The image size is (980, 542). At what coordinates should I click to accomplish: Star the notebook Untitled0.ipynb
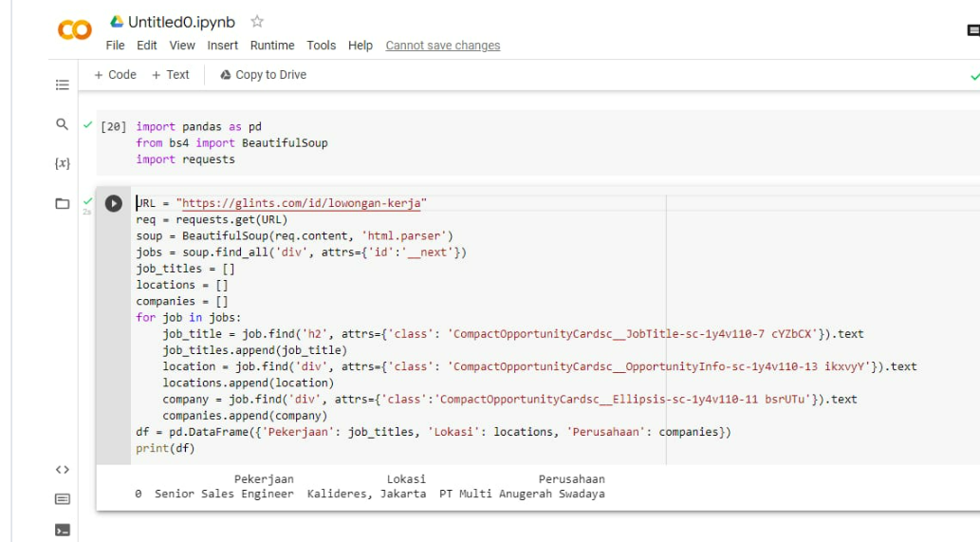coord(257,22)
